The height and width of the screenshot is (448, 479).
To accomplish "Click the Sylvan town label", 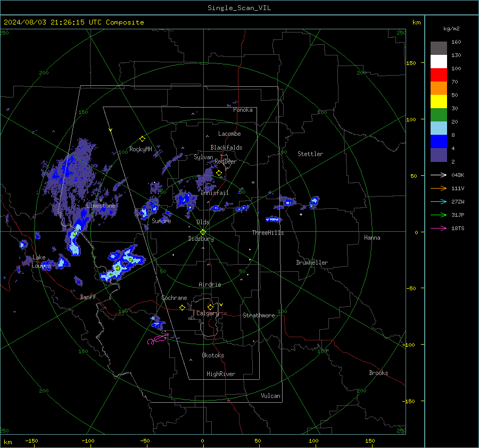I will tap(203, 157).
